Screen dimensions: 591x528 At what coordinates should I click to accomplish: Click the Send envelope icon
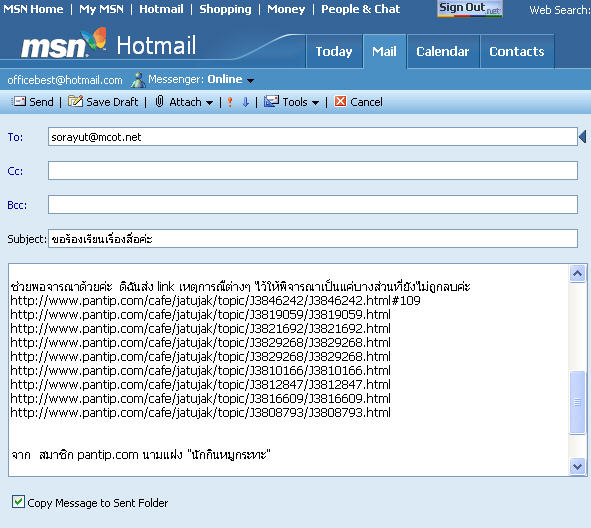[x=18, y=101]
